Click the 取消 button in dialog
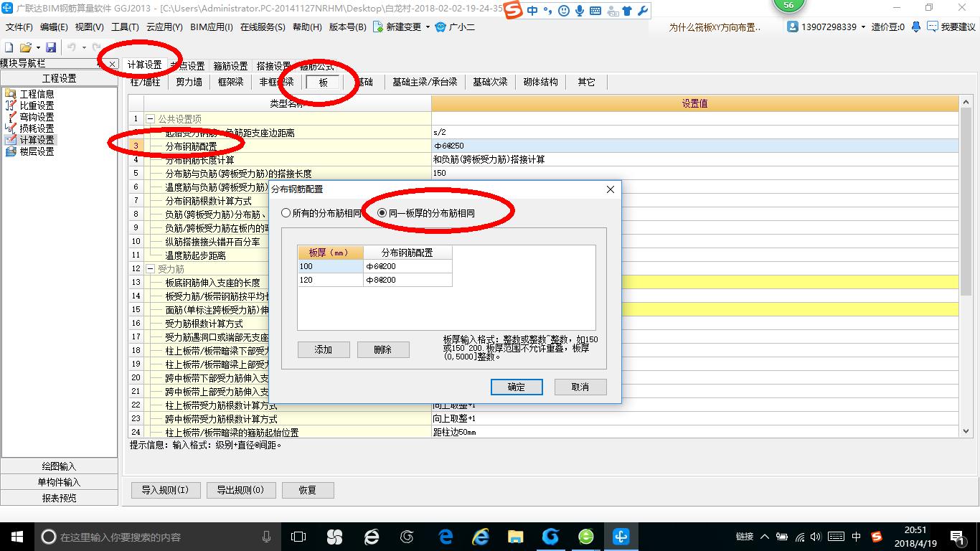The width and height of the screenshot is (980, 551). [x=580, y=387]
